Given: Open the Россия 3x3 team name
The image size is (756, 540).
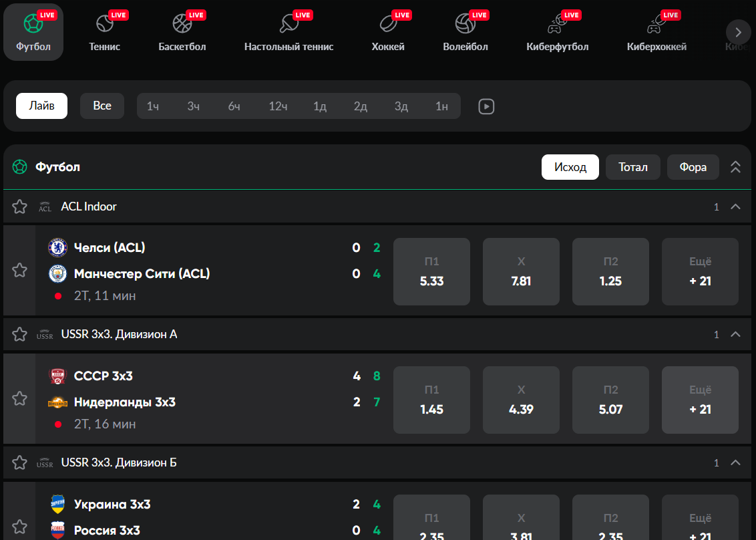Looking at the screenshot, I should coord(107,531).
